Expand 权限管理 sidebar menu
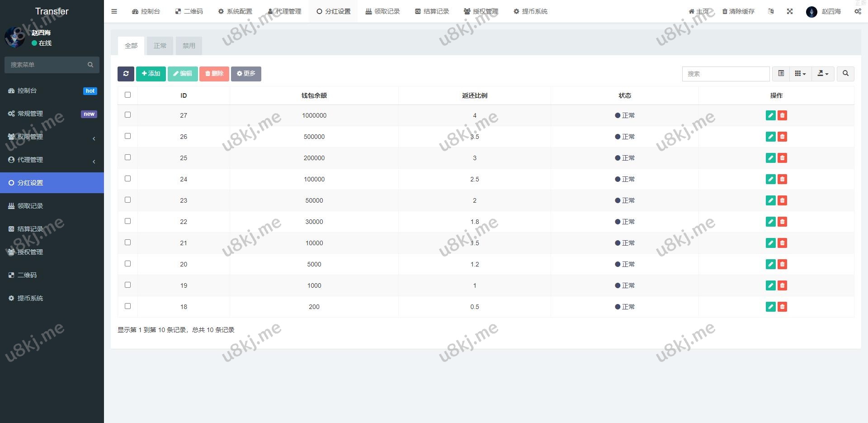This screenshot has width=868, height=423. [52, 137]
